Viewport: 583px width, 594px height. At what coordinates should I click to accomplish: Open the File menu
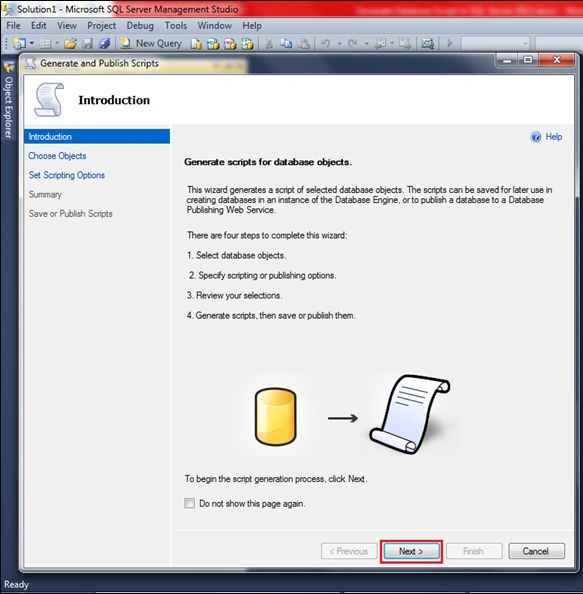pyautogui.click(x=14, y=26)
